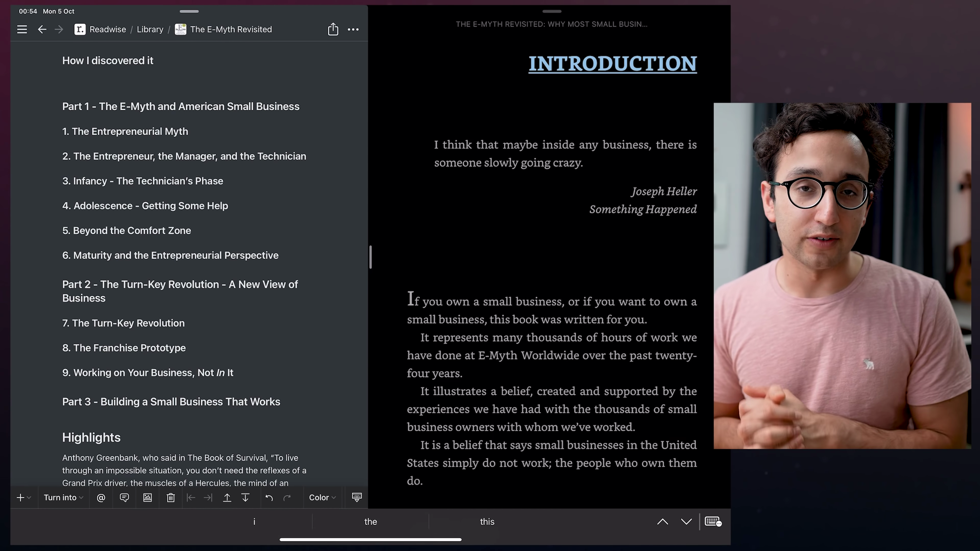Open the three-dot page options menu
Viewport: 980px width, 551px height.
353,29
